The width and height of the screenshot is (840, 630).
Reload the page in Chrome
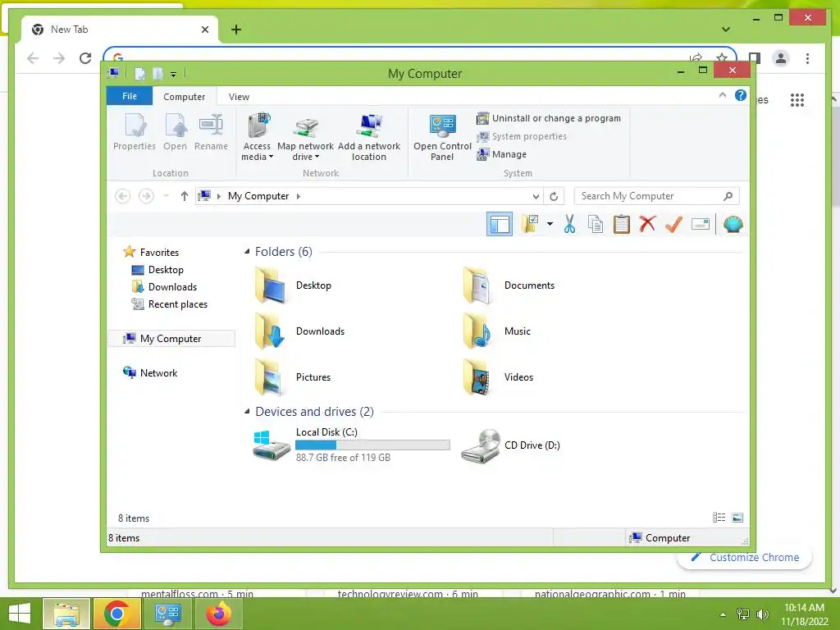coord(85,58)
